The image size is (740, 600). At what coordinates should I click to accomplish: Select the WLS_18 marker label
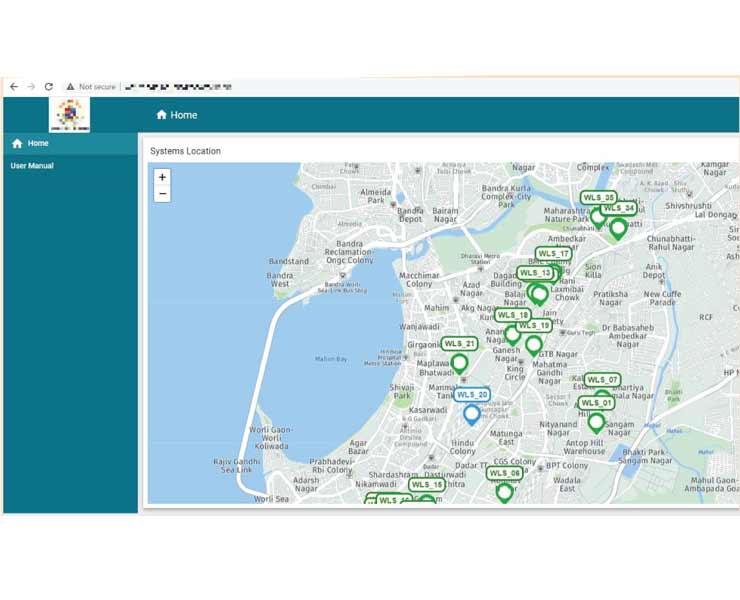513,315
